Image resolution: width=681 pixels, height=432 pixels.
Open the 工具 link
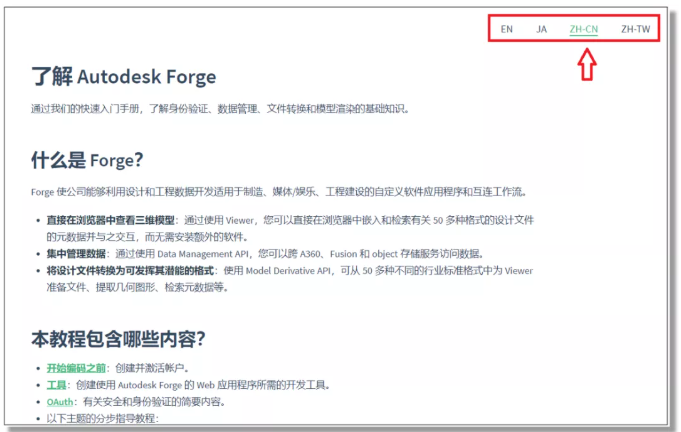click(56, 385)
